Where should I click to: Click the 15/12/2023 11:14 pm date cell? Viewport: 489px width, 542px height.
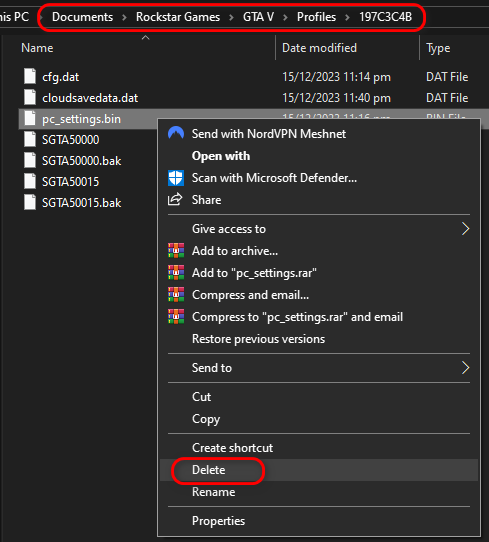336,77
